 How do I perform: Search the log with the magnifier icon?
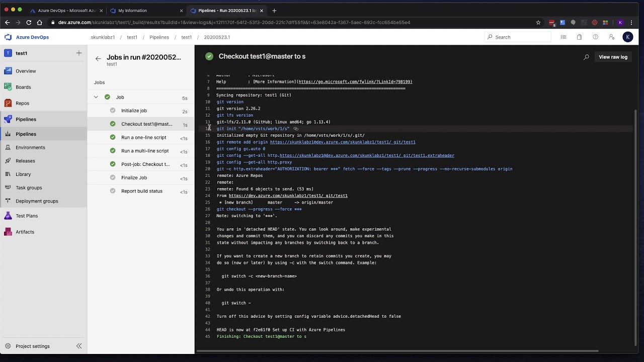pyautogui.click(x=586, y=57)
